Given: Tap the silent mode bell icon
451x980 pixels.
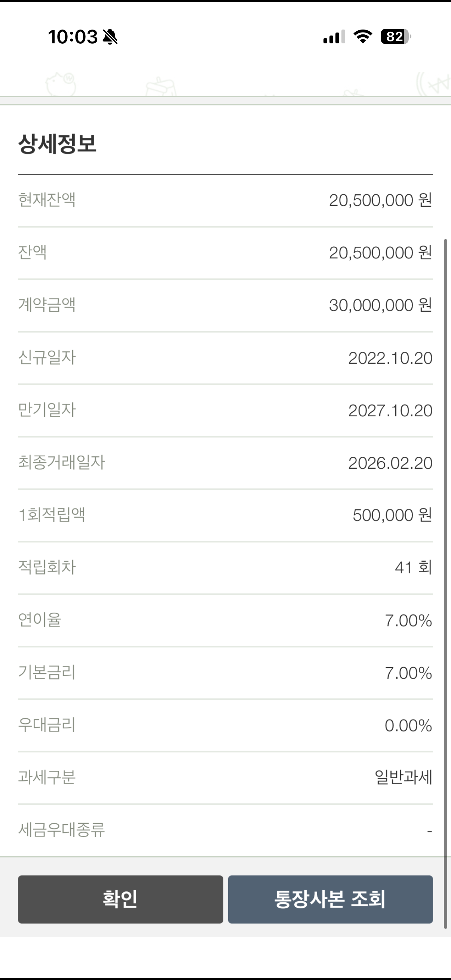Looking at the screenshot, I should click(x=110, y=37).
